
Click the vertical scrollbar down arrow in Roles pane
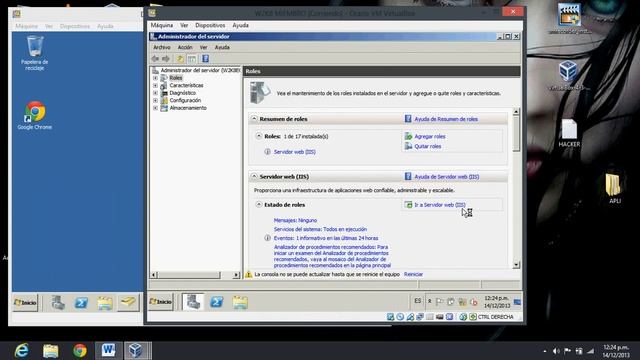(516, 264)
